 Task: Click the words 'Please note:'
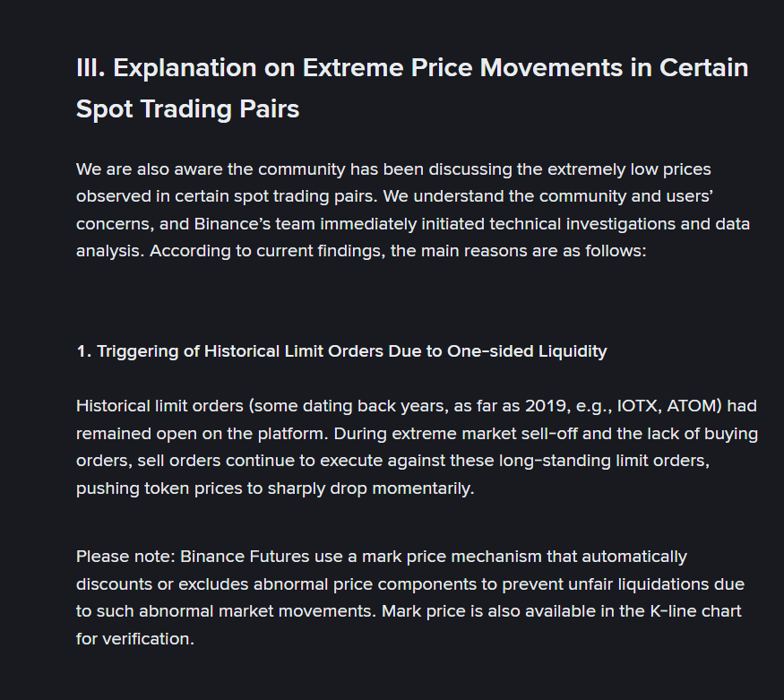[125, 557]
